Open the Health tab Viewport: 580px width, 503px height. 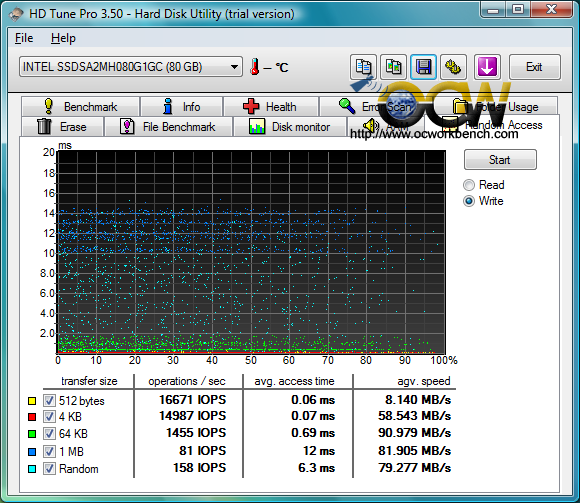[271, 107]
